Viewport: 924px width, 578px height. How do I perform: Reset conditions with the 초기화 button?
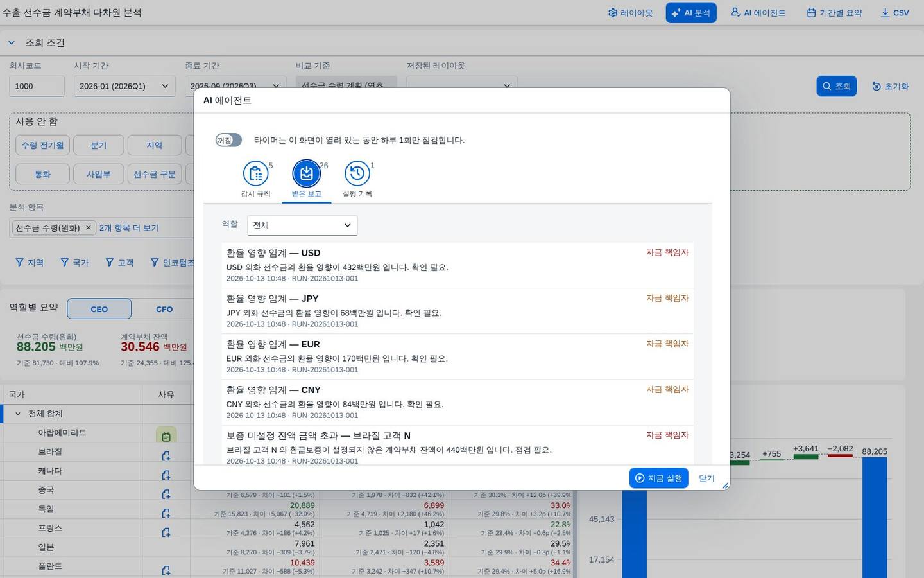tap(890, 86)
